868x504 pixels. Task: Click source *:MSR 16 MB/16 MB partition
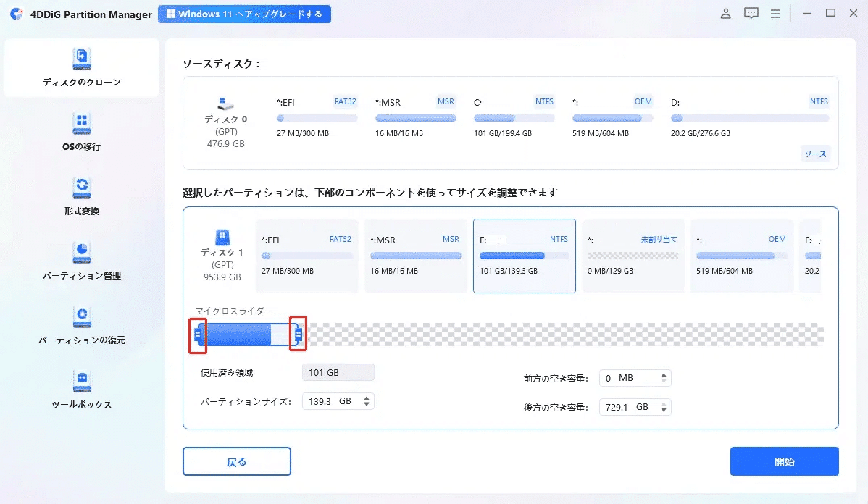[x=415, y=117]
